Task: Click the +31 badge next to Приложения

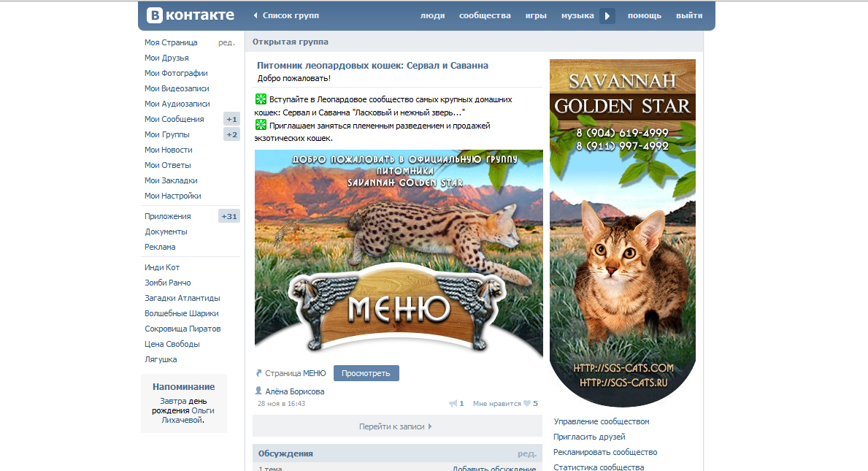Action: pos(229,216)
